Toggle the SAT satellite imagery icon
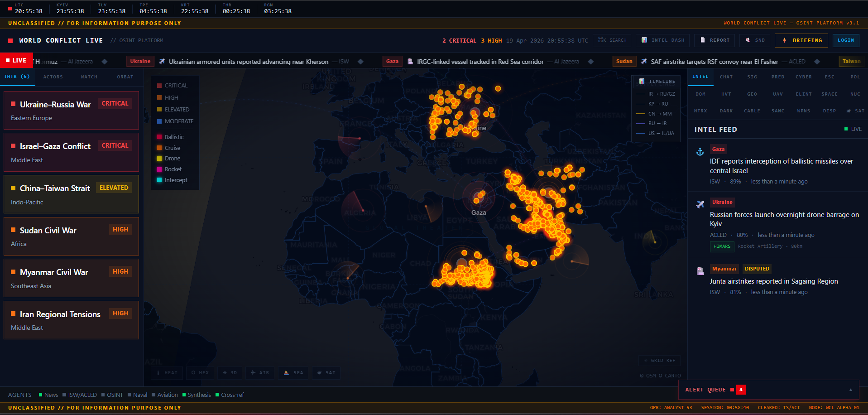The height and width of the screenshot is (415, 868). click(319, 373)
